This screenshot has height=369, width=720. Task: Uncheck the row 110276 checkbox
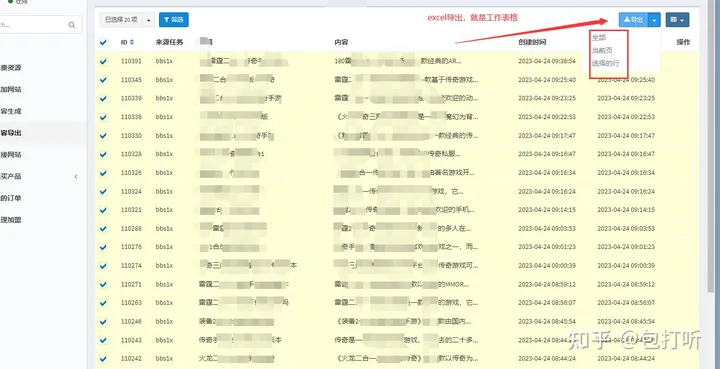click(x=103, y=247)
